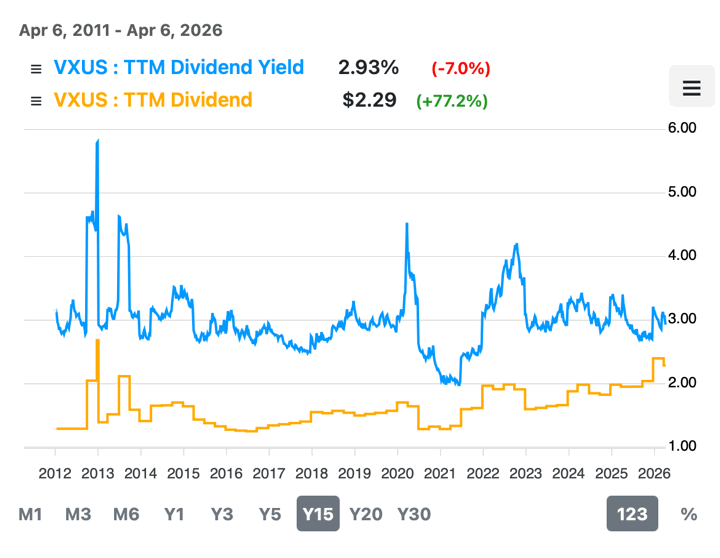The height and width of the screenshot is (558, 720).
Task: Select the Y15 time range
Action: [318, 514]
